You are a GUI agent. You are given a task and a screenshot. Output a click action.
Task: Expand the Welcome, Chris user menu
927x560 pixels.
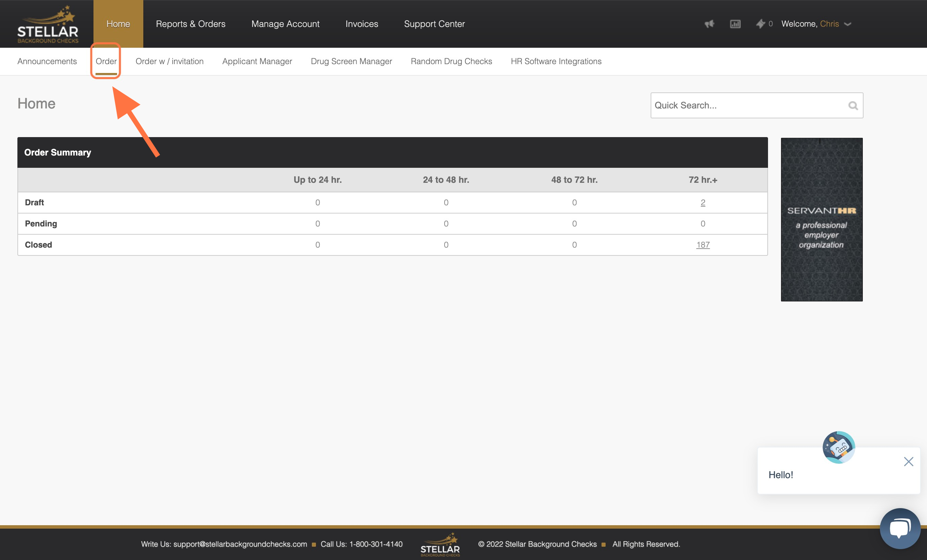point(816,24)
